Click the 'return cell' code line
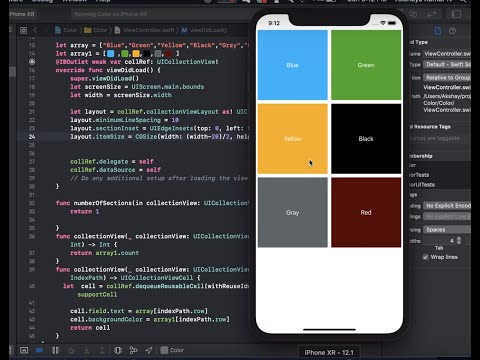Viewport: 480px width, 360px height. click(x=90, y=328)
